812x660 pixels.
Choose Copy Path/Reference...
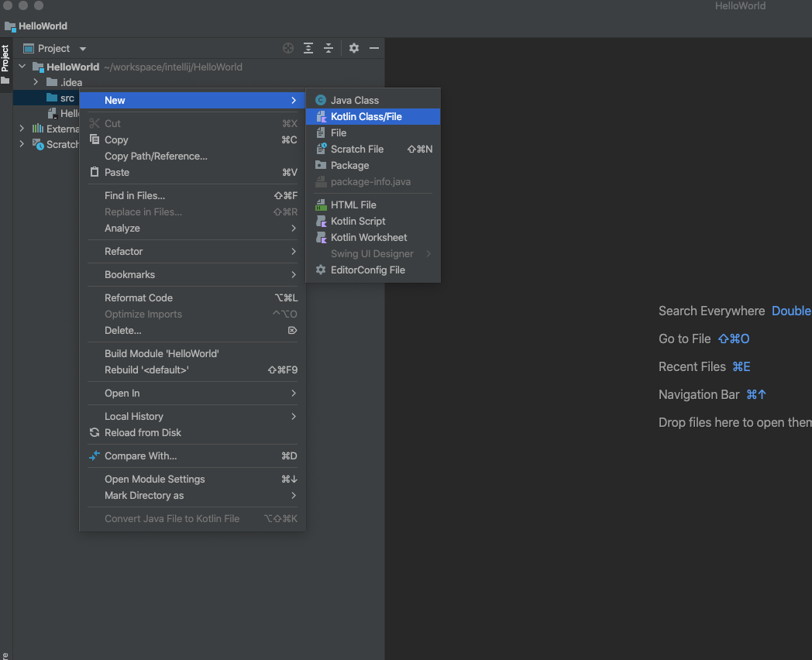pos(193,156)
